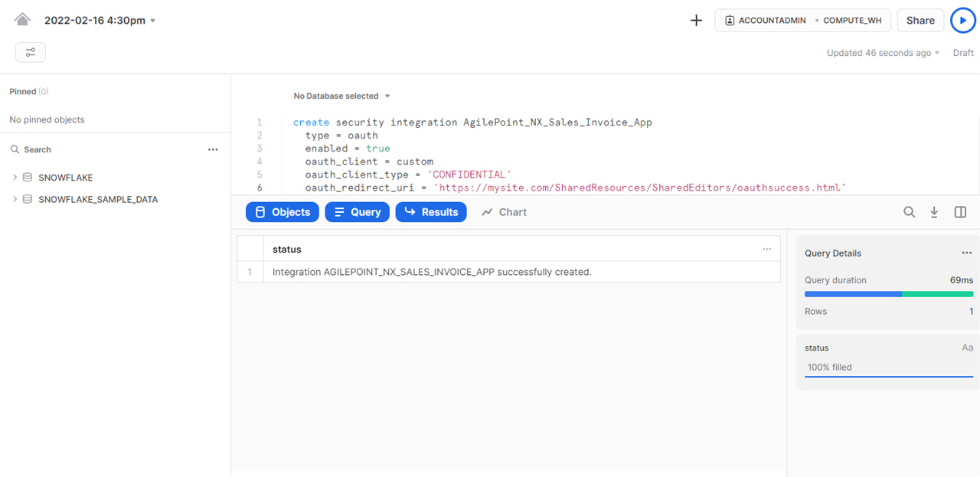
Task: Click the Aa text type icon
Action: click(967, 348)
